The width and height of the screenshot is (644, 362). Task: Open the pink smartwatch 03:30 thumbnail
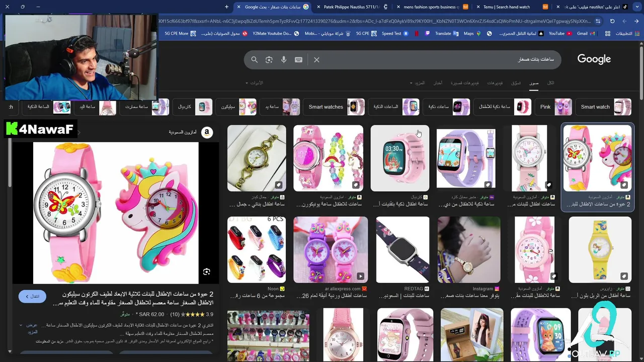[x=400, y=158]
